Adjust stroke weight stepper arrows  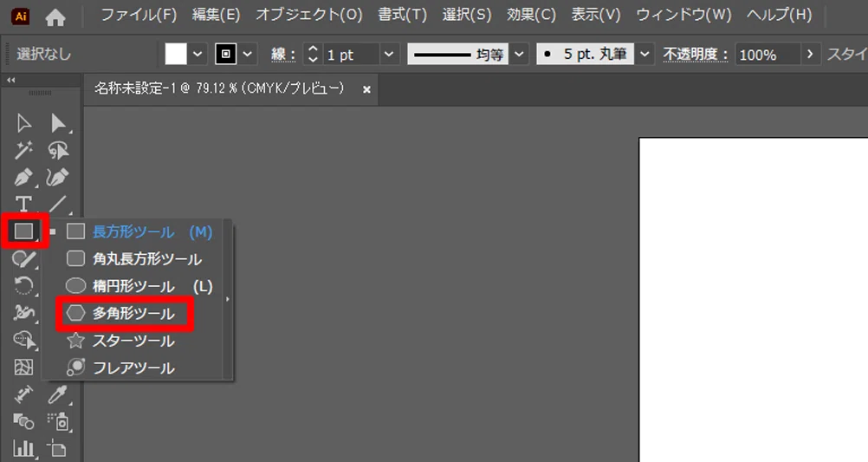point(313,55)
